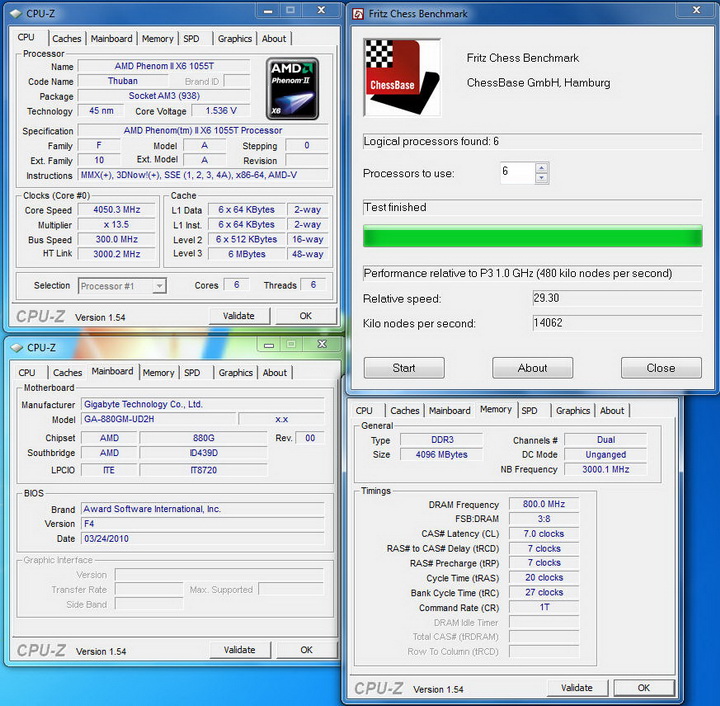Select About tab in the Mainboard CPU-Z window
The image size is (720, 706).
pyautogui.click(x=275, y=372)
